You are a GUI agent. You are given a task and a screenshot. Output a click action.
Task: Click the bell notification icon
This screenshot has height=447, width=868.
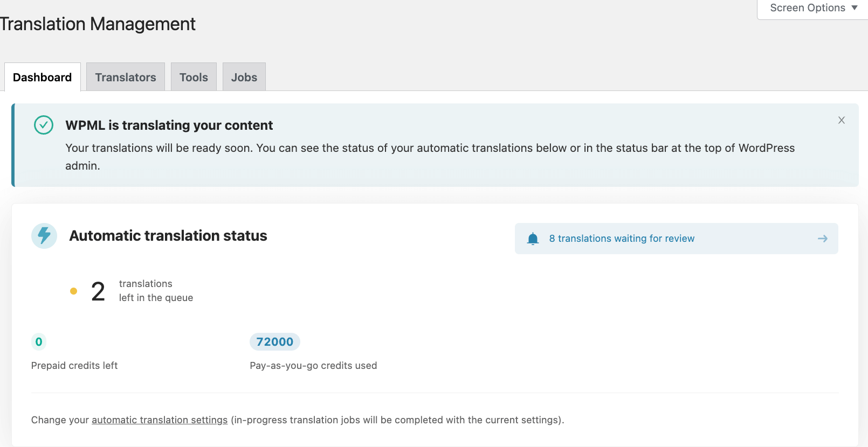point(533,239)
